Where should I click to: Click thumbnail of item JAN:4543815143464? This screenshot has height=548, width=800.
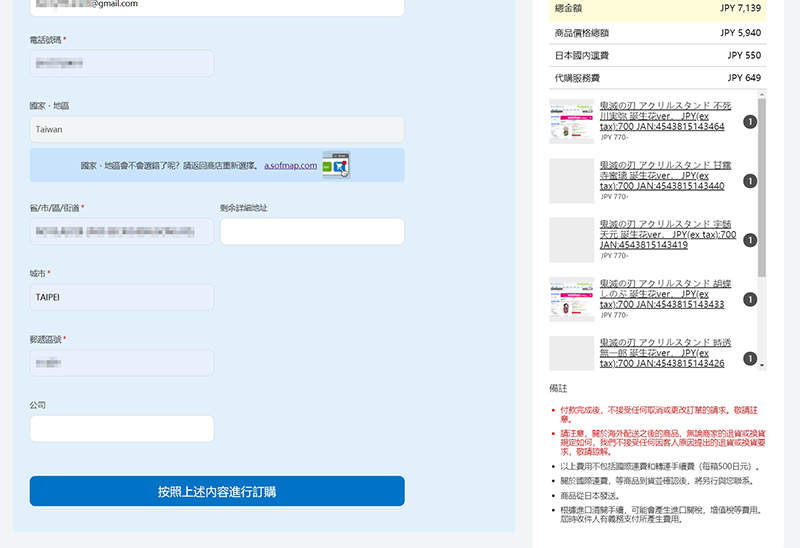click(571, 121)
